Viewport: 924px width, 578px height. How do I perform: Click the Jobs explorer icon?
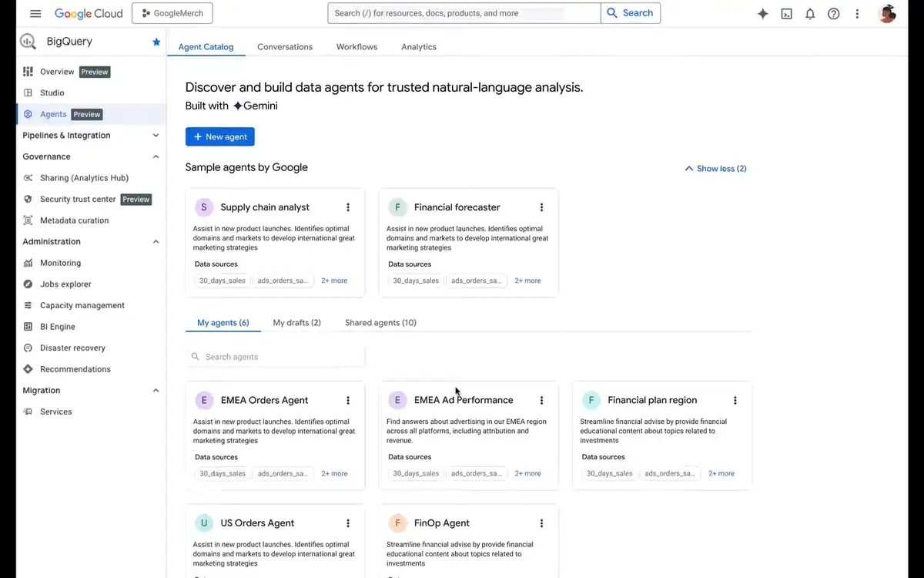(28, 284)
